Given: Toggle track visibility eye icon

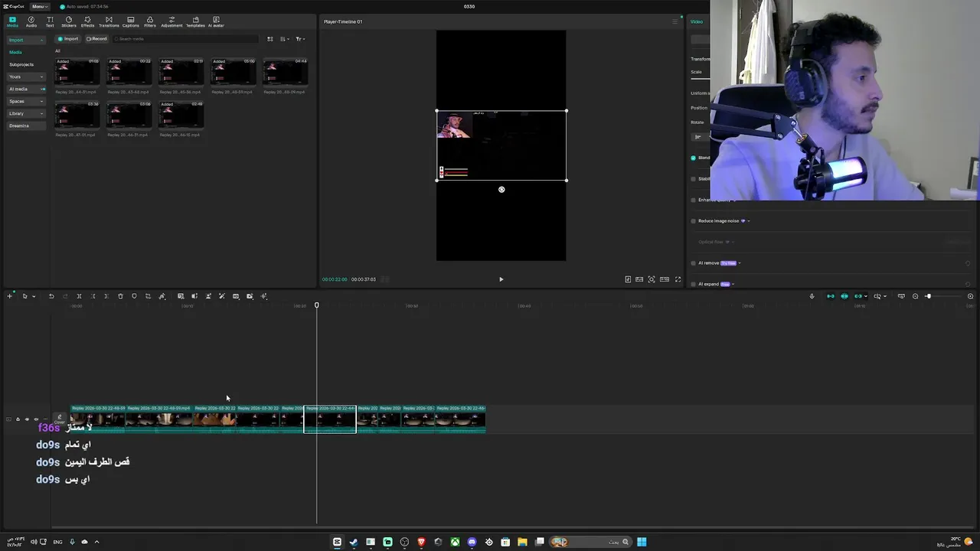Looking at the screenshot, I should [x=27, y=419].
